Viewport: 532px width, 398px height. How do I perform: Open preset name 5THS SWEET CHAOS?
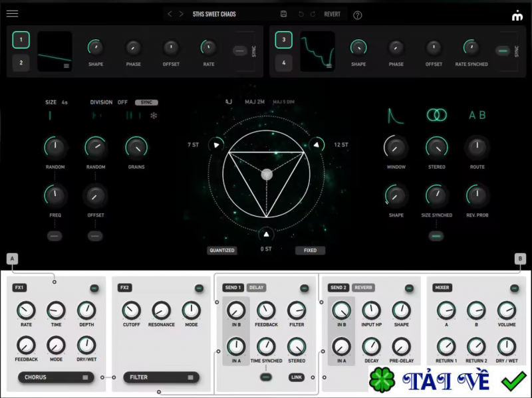click(214, 14)
